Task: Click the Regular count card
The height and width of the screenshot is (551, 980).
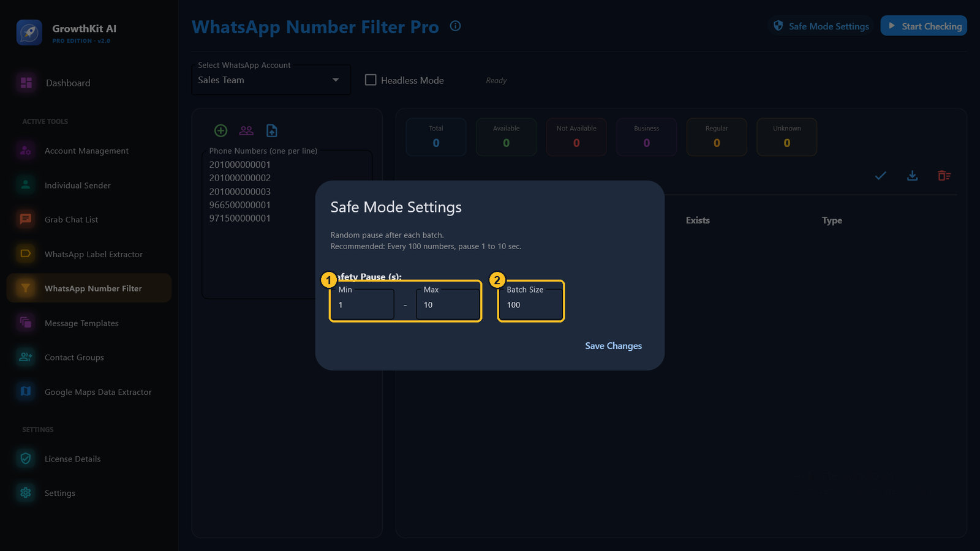Action: point(717,137)
